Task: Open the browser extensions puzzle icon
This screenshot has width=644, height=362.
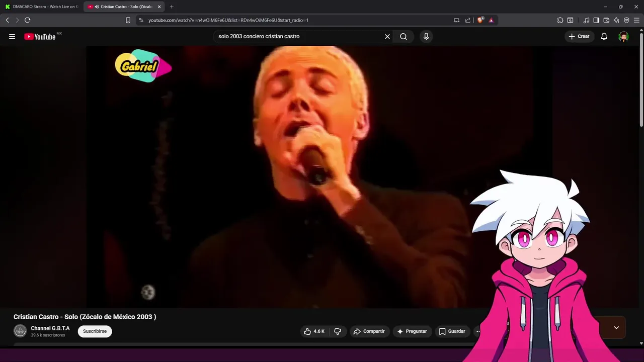Action: point(560,20)
